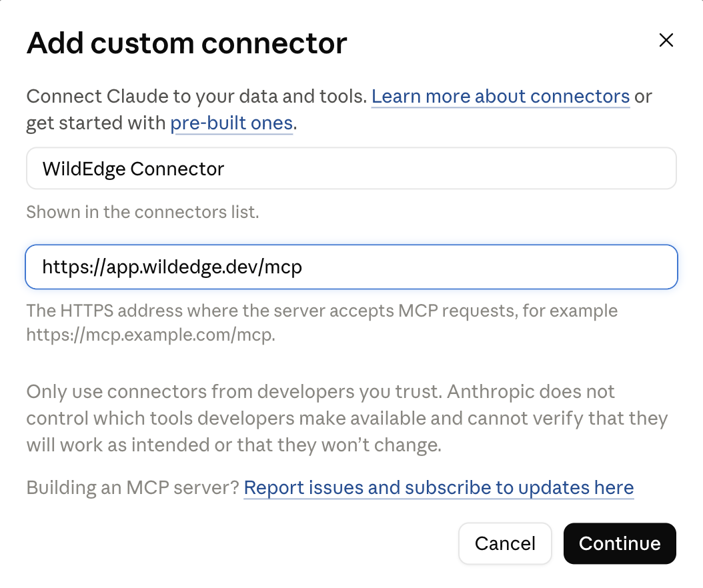Select the https://app.wildedge.dev/mcp URL field
This screenshot has height=588, width=703.
(351, 267)
